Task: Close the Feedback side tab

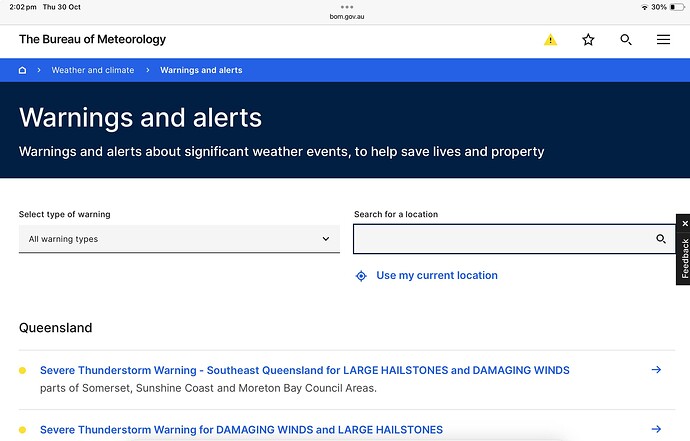Action: [x=685, y=224]
